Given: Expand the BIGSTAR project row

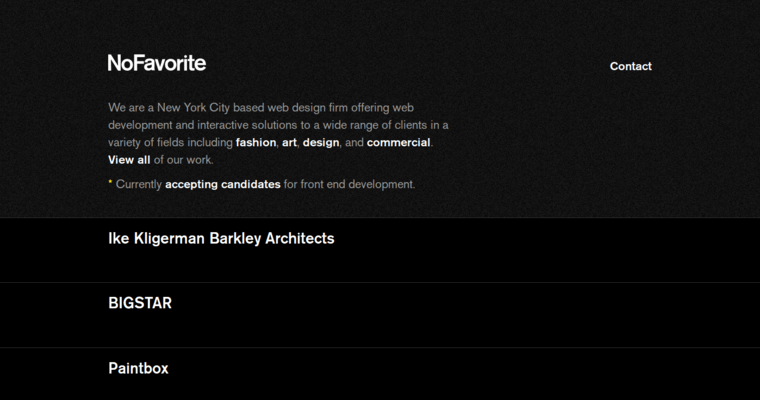Looking at the screenshot, I should point(140,303).
